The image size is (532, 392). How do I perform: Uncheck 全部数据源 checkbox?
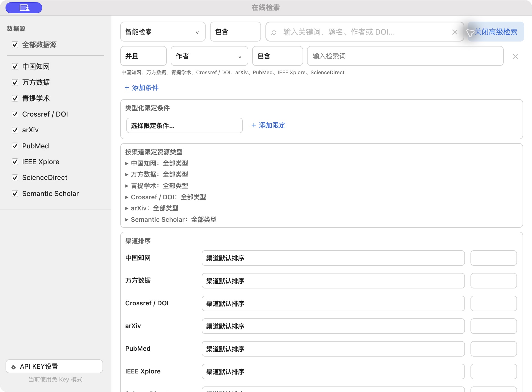click(x=15, y=45)
